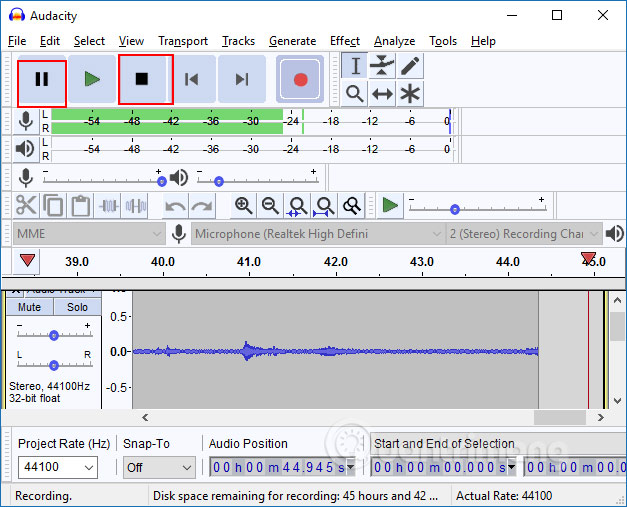Mute the audio track
The height and width of the screenshot is (507, 627).
pos(29,307)
